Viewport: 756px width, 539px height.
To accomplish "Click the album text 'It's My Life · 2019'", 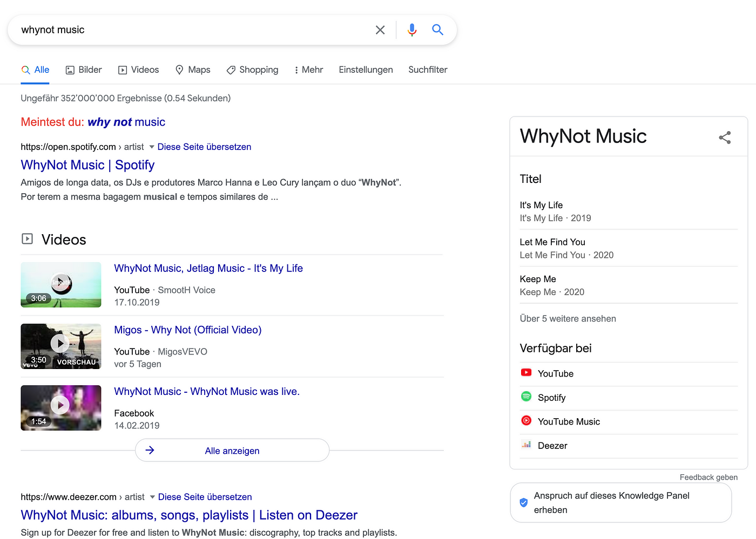I will click(x=555, y=218).
